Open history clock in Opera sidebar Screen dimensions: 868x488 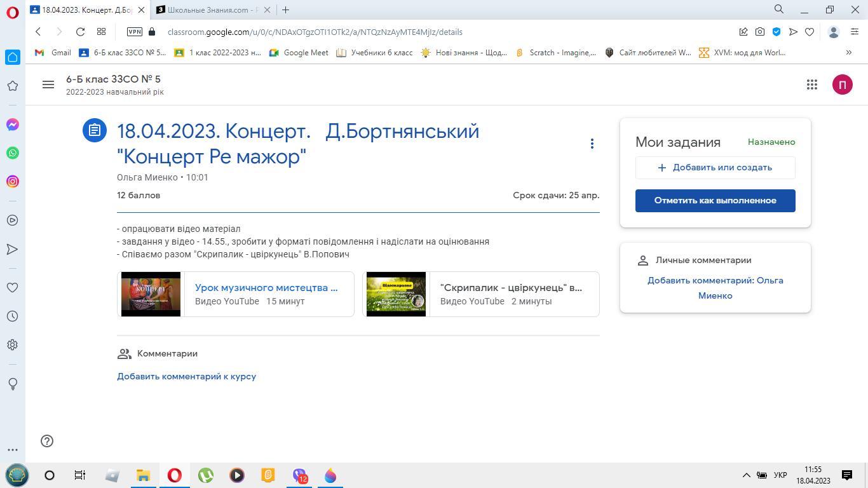[13, 316]
